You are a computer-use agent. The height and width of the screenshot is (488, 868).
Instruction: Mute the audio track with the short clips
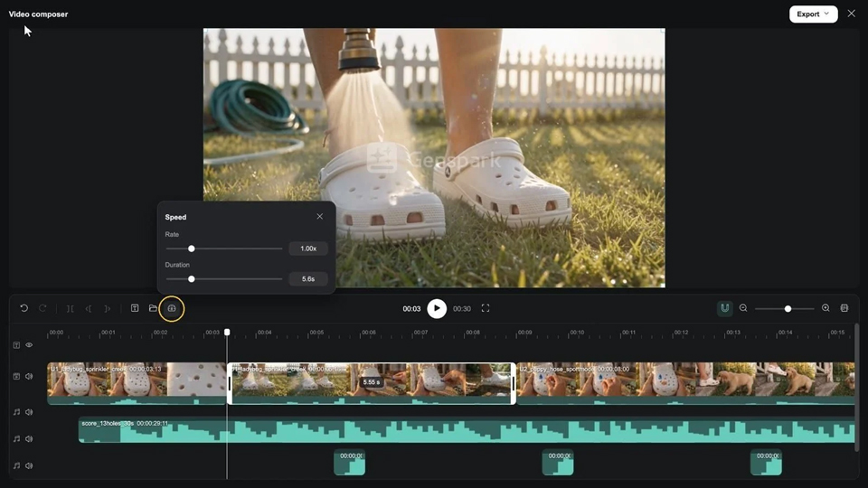29,466
